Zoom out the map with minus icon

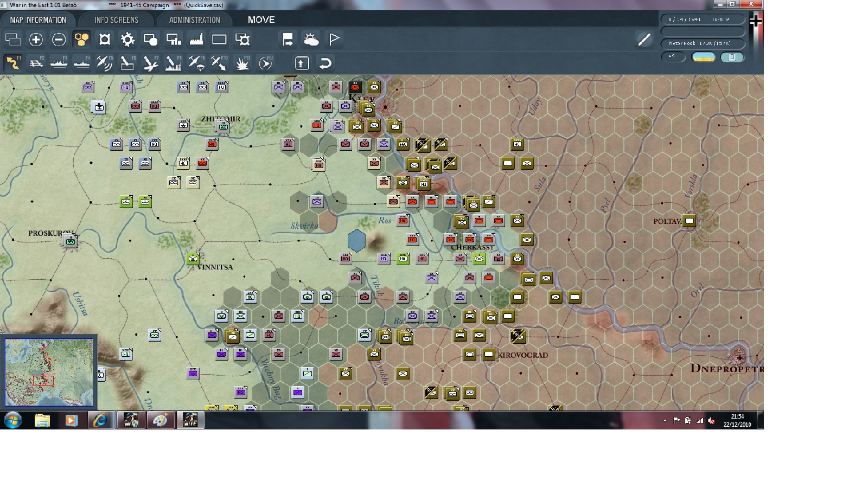point(59,40)
